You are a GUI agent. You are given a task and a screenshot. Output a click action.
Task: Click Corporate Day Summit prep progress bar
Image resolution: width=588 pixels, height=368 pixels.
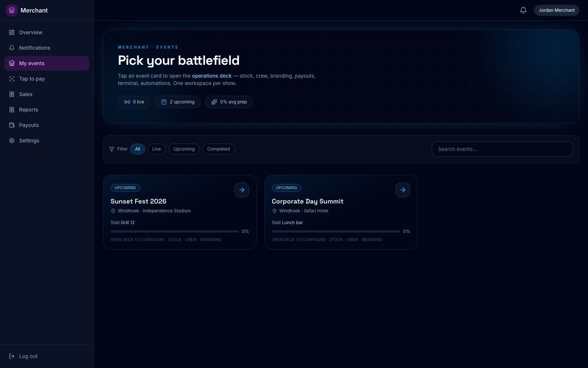336,231
